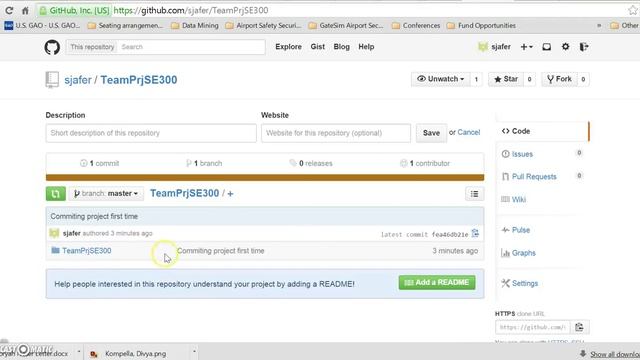This screenshot has height=360, width=640.
Task: Click the TeamPrjSE300 breadcrumb path link
Action: [184, 193]
